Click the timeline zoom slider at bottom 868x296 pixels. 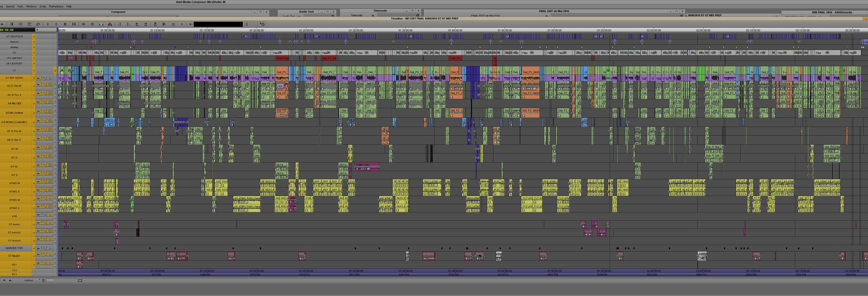50,280
